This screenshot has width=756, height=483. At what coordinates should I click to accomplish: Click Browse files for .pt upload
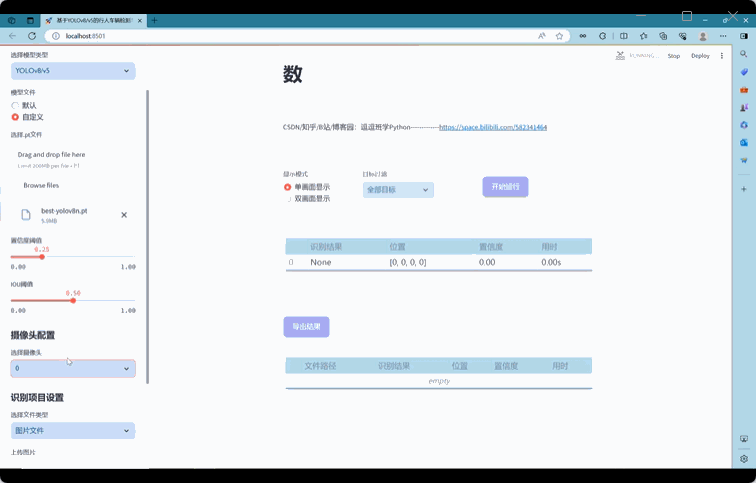[x=41, y=185]
